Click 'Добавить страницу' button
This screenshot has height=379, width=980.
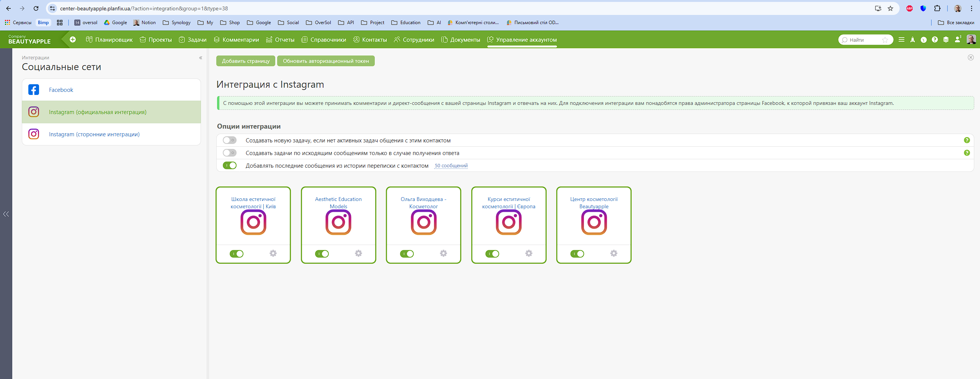pyautogui.click(x=246, y=61)
